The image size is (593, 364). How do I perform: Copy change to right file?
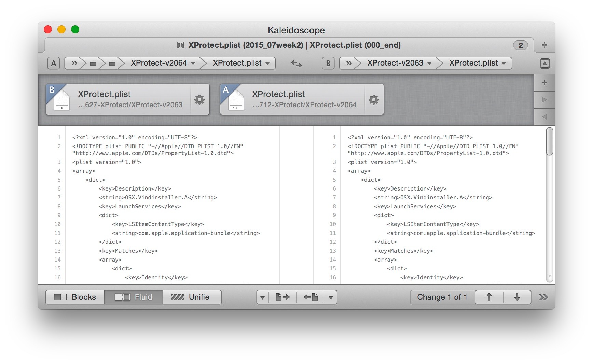point(283,297)
